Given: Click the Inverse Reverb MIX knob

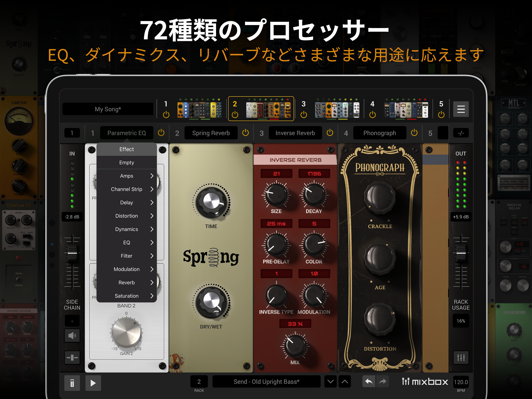Looking at the screenshot, I should [295, 346].
